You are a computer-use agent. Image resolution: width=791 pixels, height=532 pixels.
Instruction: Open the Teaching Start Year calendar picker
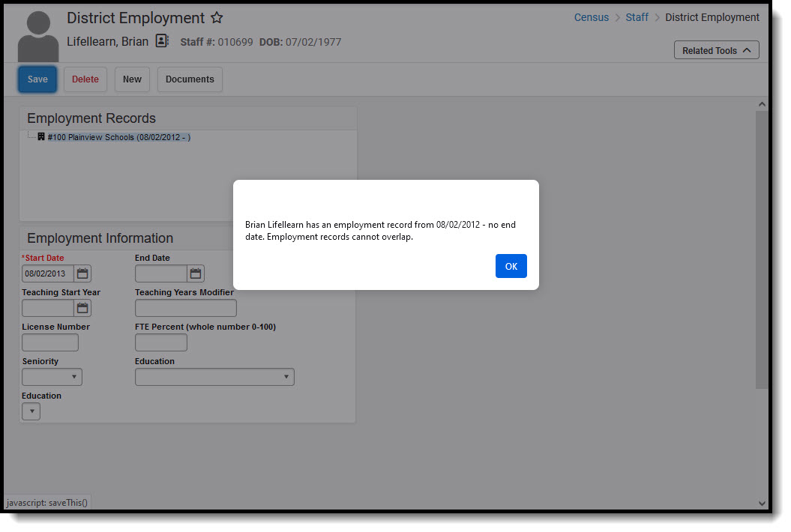coord(82,308)
